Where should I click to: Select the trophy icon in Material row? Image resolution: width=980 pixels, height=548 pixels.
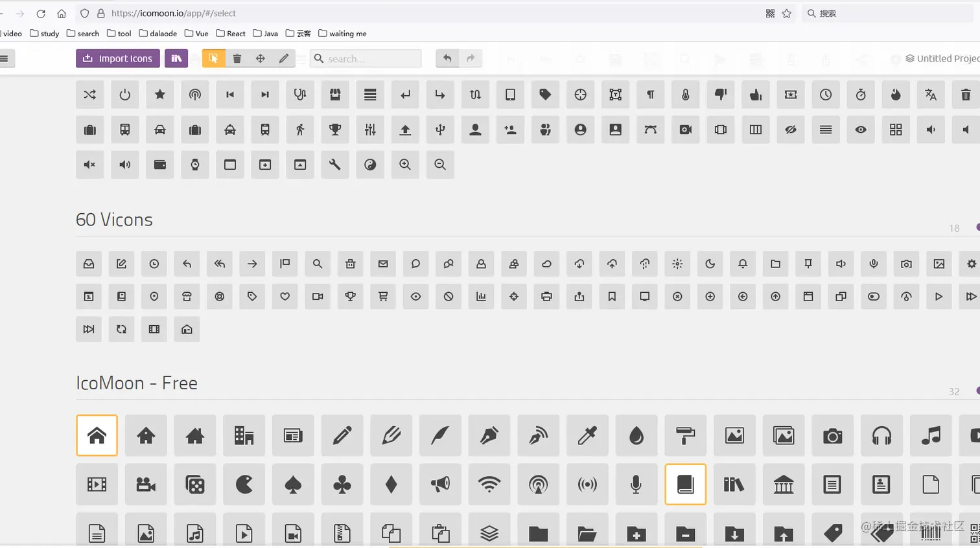pos(335,130)
